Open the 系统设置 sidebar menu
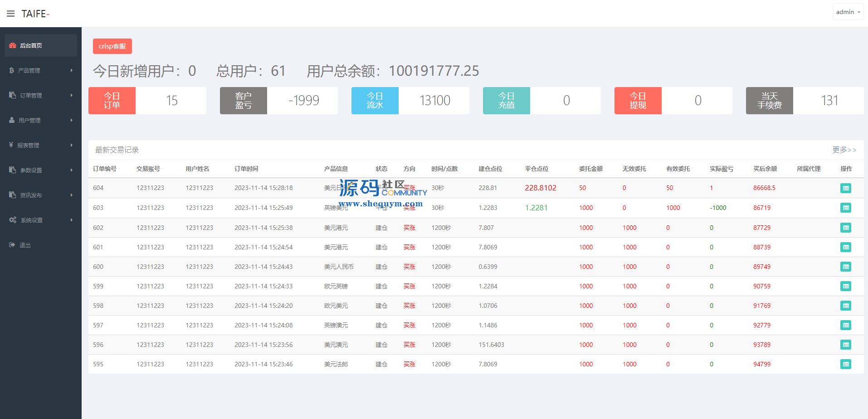 [41, 220]
